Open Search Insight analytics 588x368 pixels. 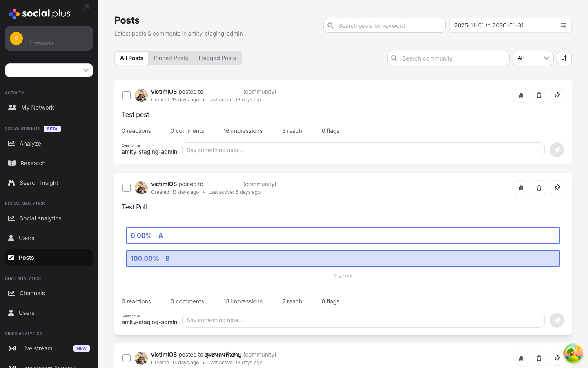point(40,183)
